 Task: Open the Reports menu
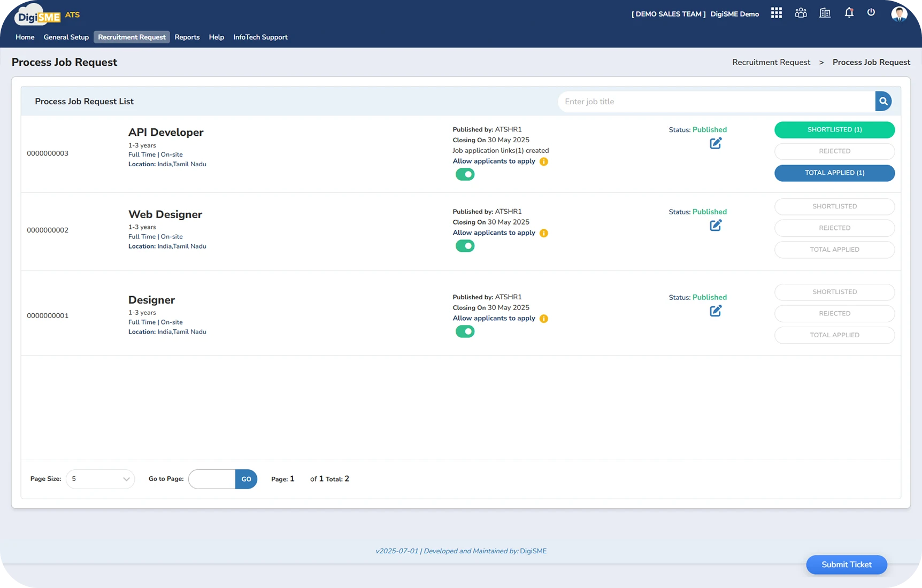[187, 37]
